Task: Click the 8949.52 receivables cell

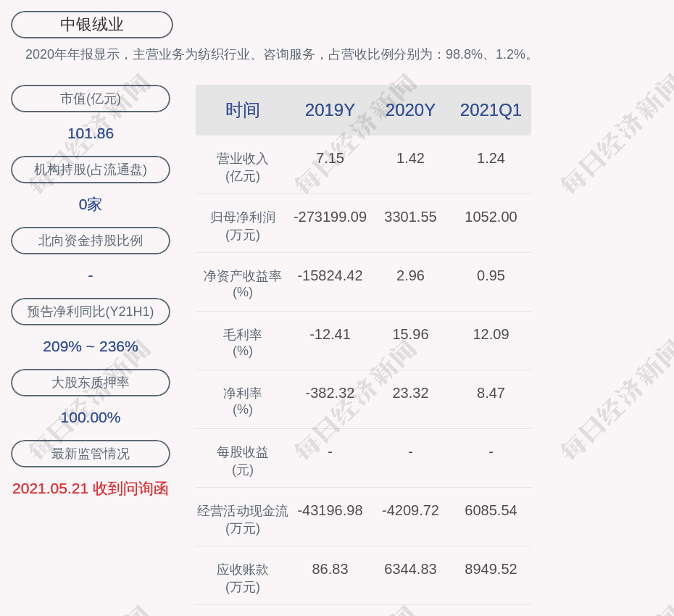Action: (x=491, y=569)
